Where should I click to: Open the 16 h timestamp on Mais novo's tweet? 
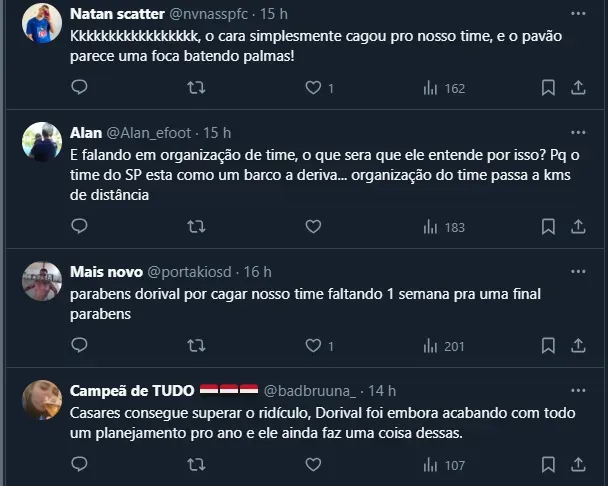257,272
